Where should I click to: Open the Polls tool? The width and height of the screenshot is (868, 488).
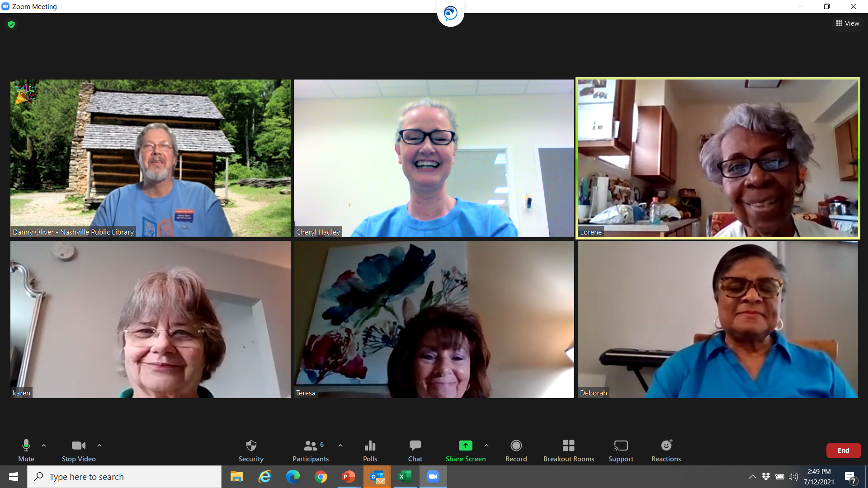(370, 450)
